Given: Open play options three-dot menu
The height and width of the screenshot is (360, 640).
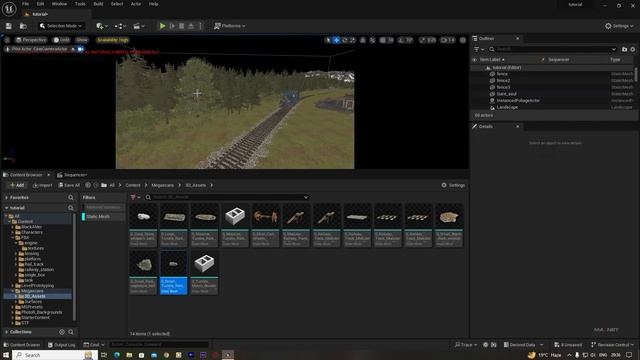Looking at the screenshot, I should (200, 26).
